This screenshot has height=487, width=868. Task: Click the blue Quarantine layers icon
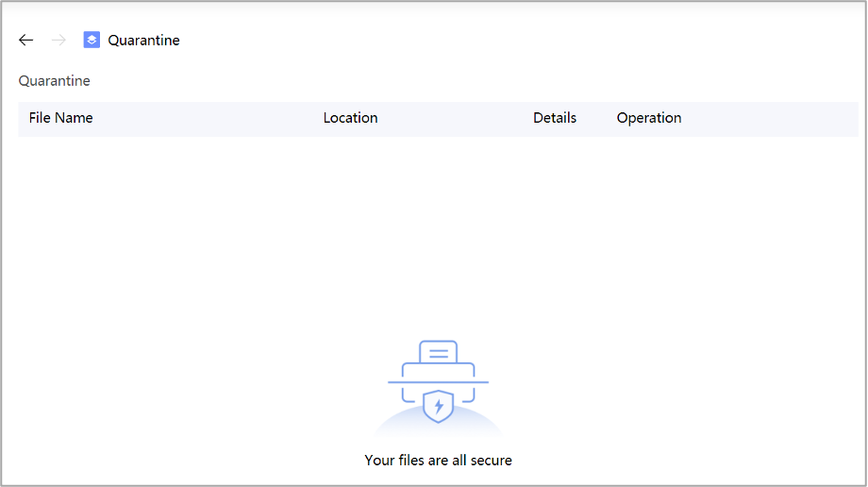(x=92, y=40)
